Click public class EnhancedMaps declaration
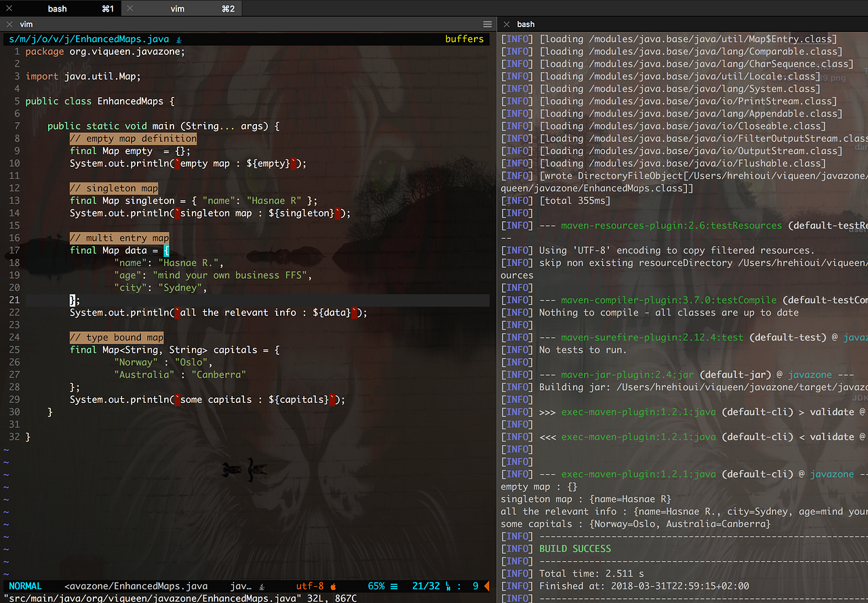Screen dimensions: 868x603 click(x=100, y=101)
